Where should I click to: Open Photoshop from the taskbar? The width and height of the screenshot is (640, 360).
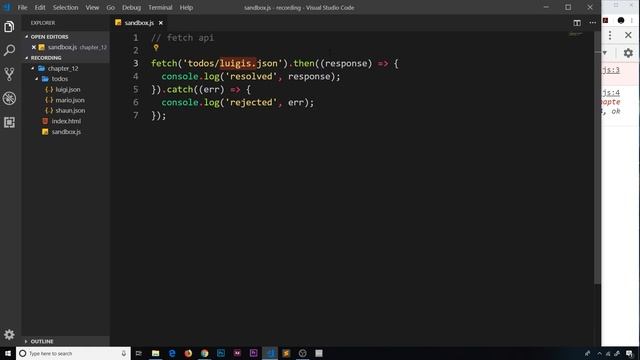point(221,353)
